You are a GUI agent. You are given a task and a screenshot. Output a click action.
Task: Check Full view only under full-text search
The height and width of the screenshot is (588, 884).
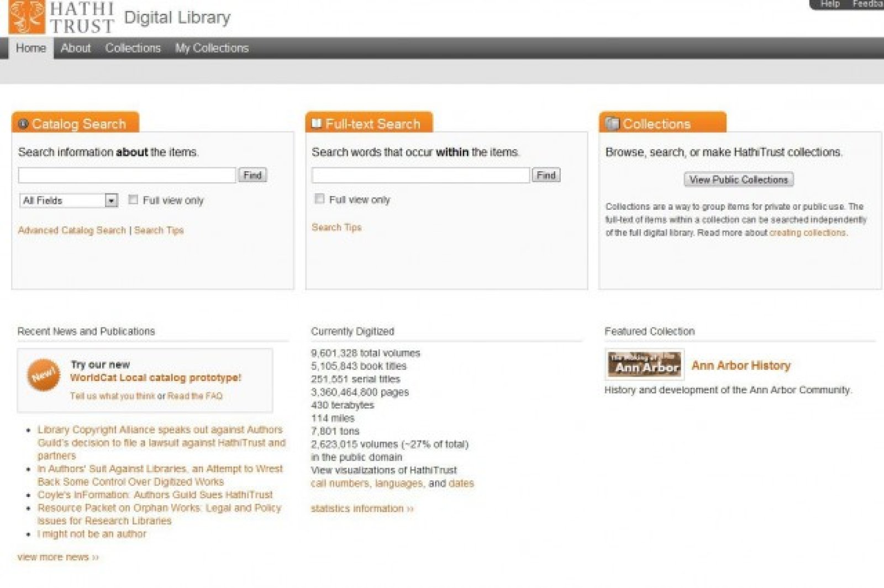319,199
